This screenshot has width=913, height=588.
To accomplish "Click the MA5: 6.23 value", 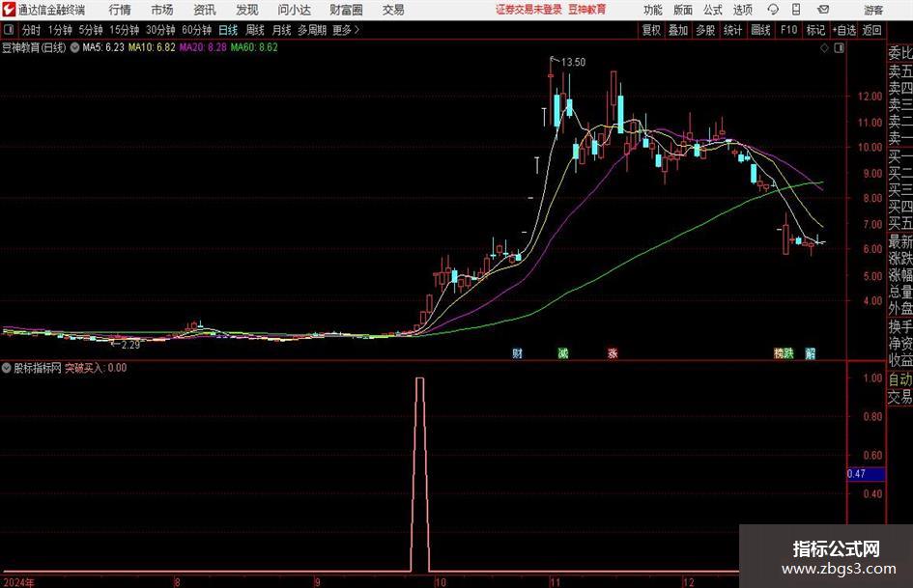I will coord(103,47).
